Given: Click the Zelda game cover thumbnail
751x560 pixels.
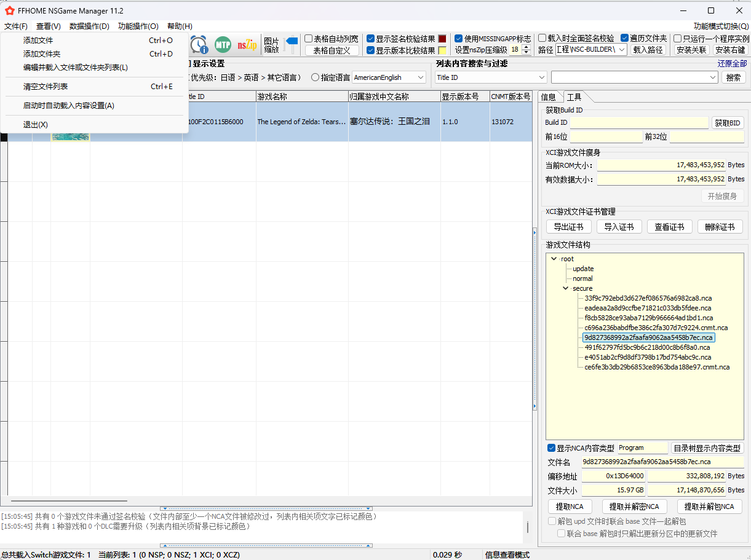Looking at the screenshot, I should tap(70, 137).
